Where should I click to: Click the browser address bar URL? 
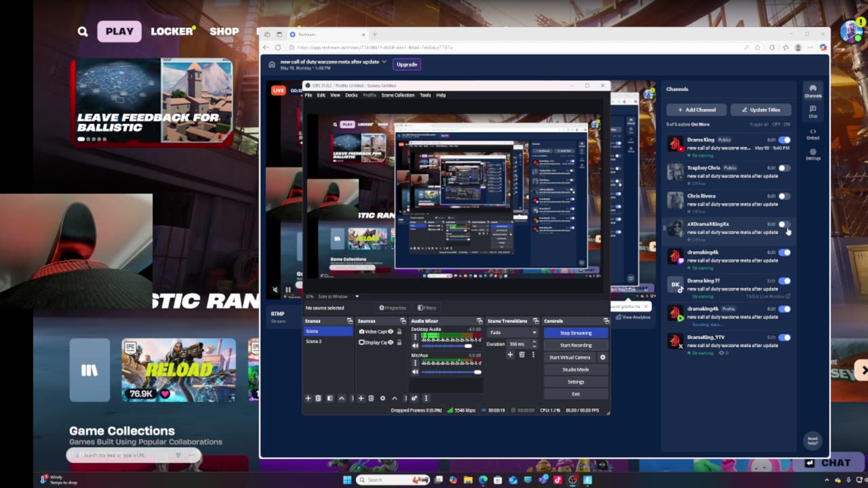374,47
